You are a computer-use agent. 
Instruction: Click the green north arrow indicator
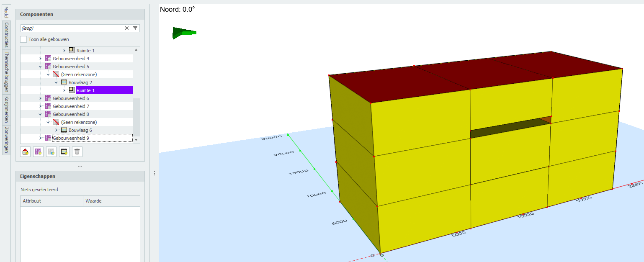[x=183, y=33]
